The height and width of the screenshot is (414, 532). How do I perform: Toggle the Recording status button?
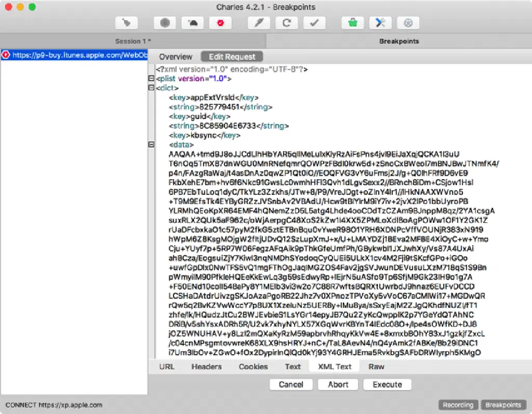(x=458, y=405)
